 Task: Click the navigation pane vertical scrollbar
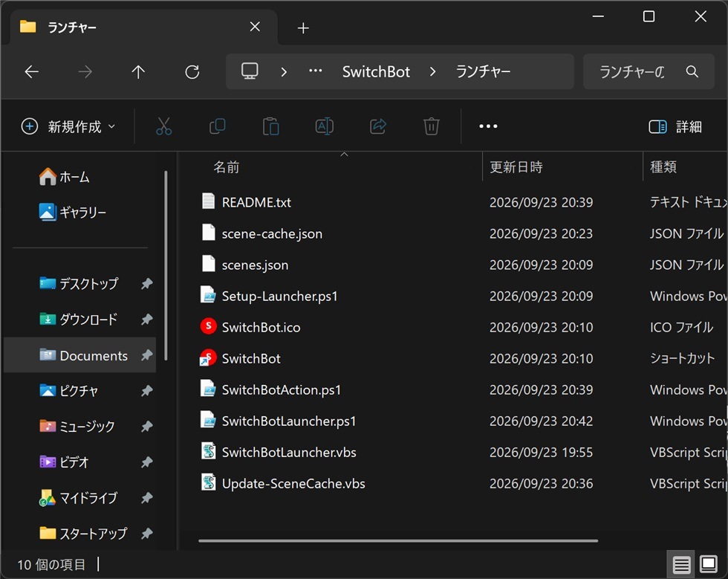pos(166,265)
